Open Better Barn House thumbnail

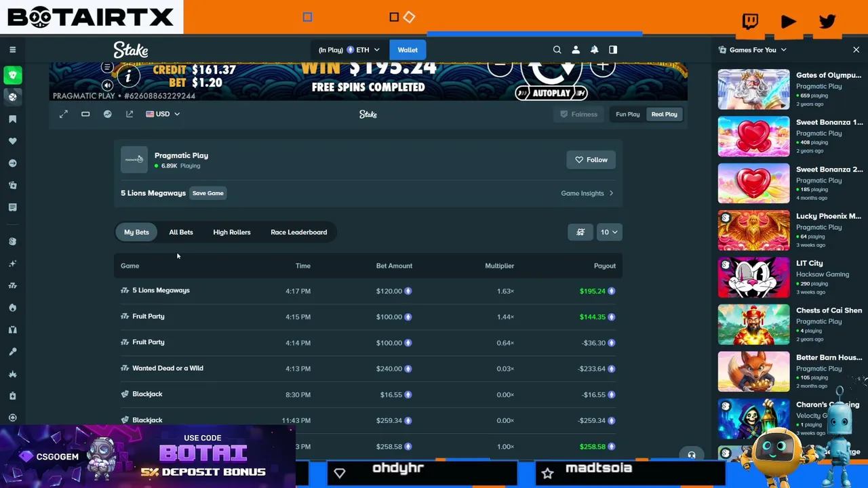pyautogui.click(x=753, y=371)
